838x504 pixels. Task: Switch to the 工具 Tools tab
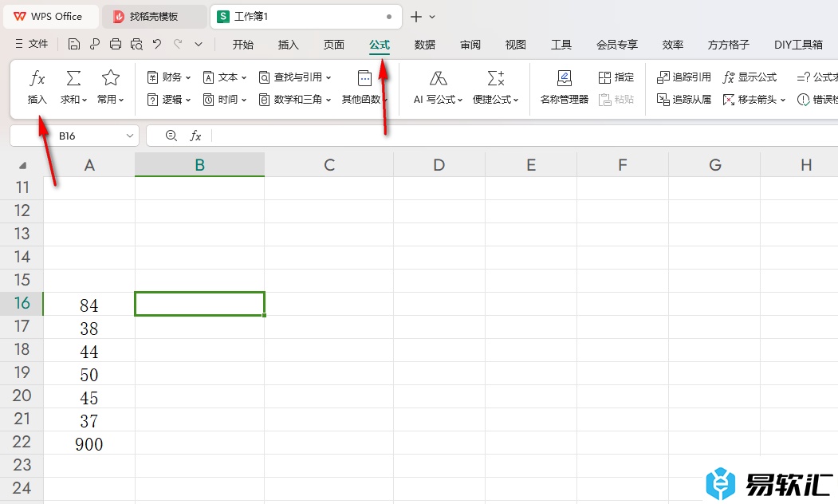pyautogui.click(x=561, y=45)
